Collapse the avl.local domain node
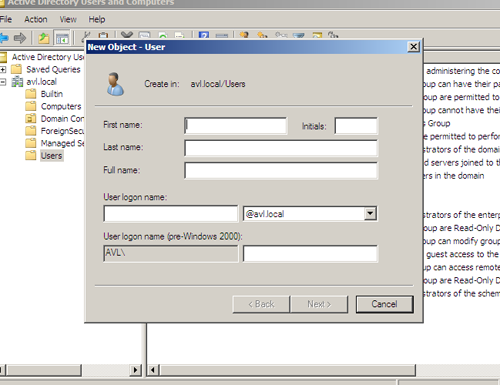This screenshot has width=500, height=385. point(3,82)
